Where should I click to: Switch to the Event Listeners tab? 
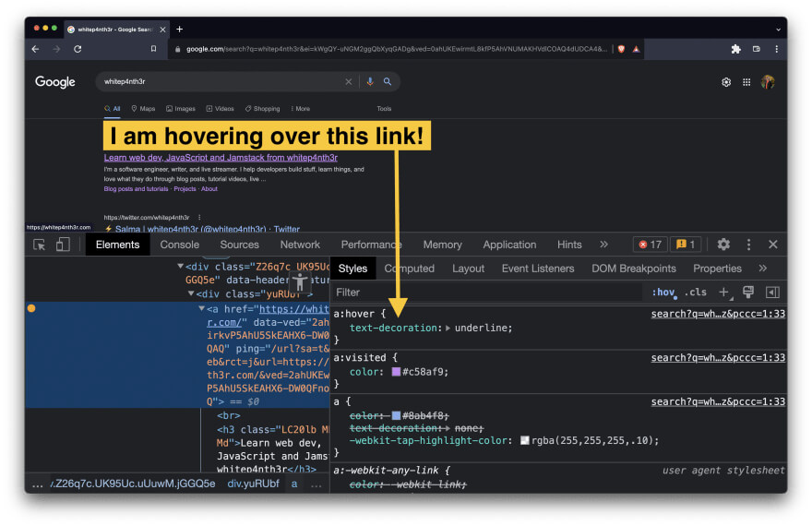tap(538, 269)
